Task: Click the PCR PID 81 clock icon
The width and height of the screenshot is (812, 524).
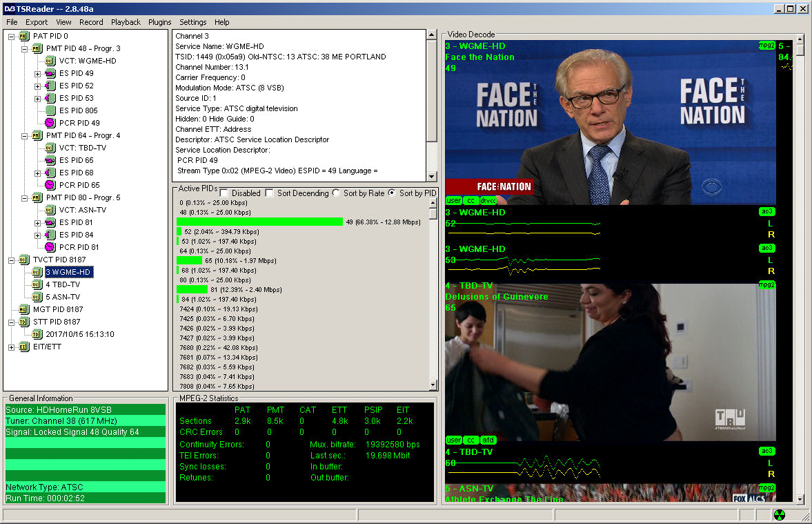Action: [50, 247]
